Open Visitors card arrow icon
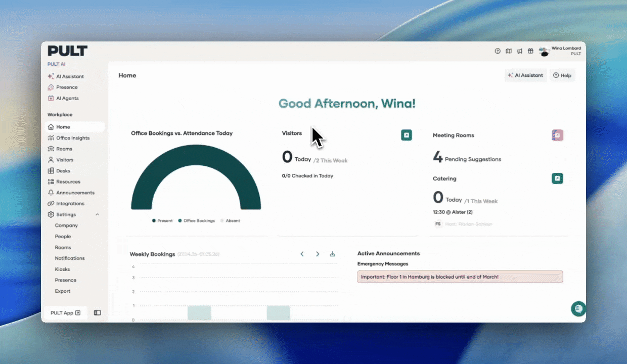627x364 pixels. [407, 135]
